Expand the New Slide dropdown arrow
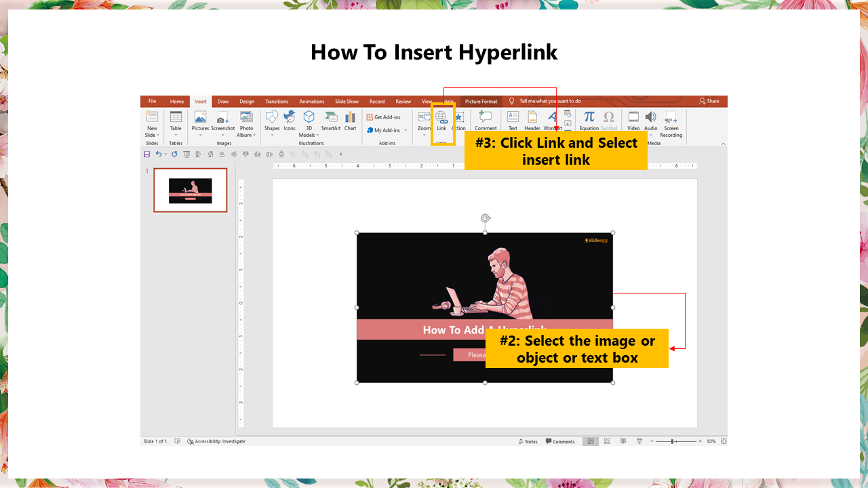The width and height of the screenshot is (868, 488). [x=159, y=135]
